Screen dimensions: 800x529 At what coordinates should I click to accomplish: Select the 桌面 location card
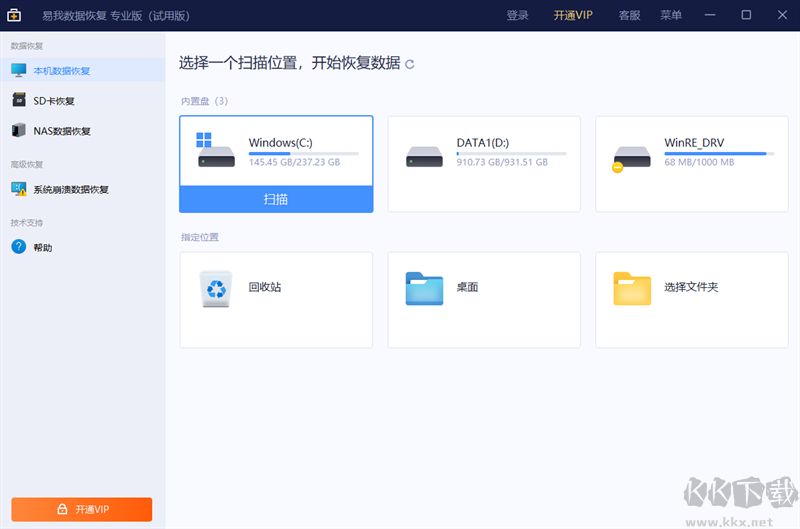click(484, 300)
